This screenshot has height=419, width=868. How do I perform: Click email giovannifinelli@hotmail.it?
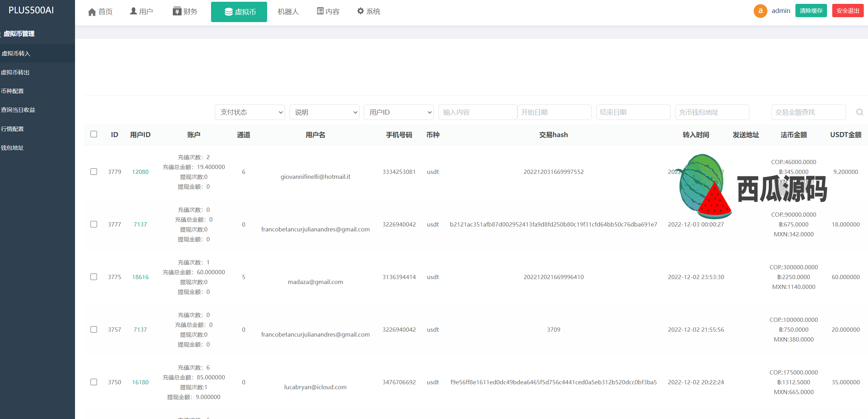[316, 177]
